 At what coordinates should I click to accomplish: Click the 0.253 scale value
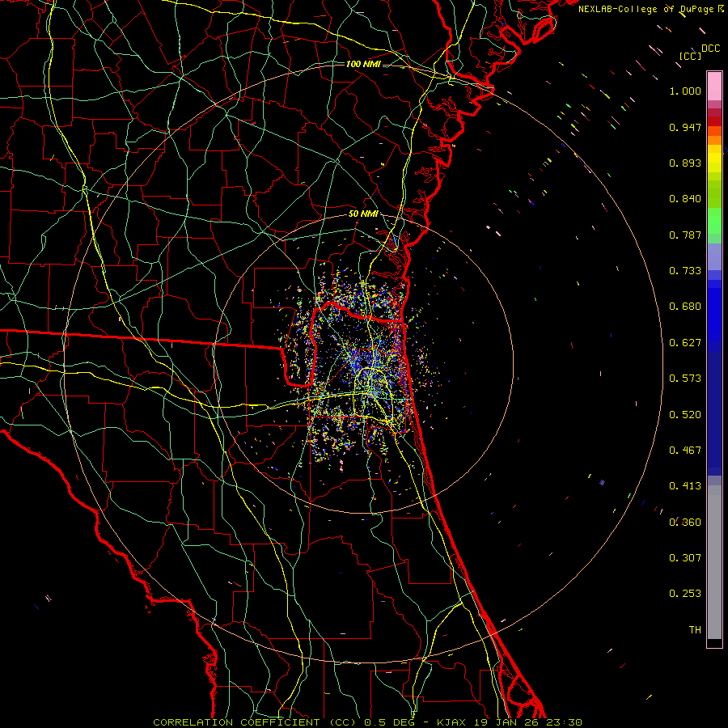point(685,594)
